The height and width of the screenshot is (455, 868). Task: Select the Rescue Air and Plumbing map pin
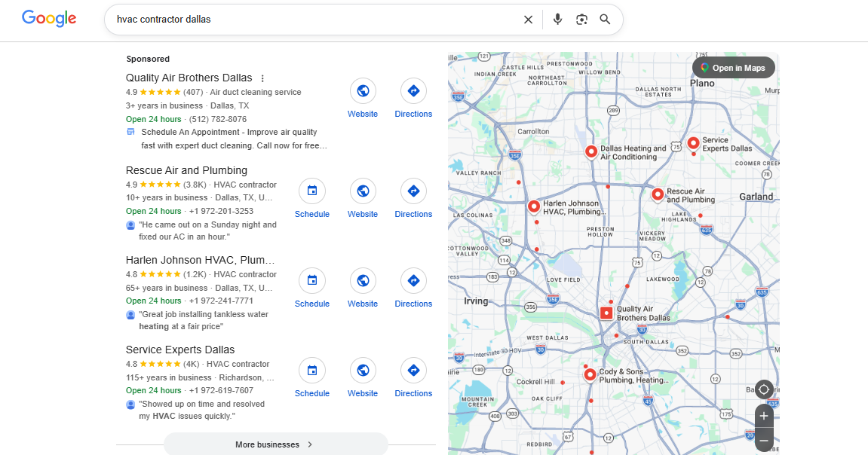click(x=657, y=194)
